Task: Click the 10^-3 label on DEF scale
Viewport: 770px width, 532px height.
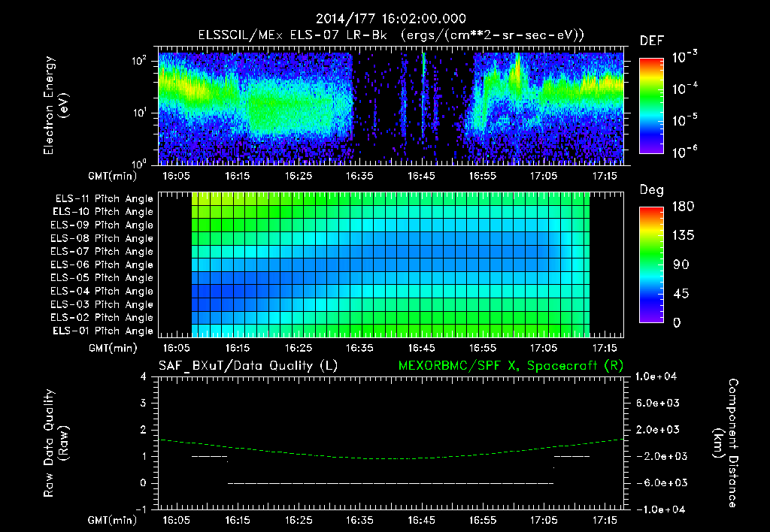Action: pos(684,57)
